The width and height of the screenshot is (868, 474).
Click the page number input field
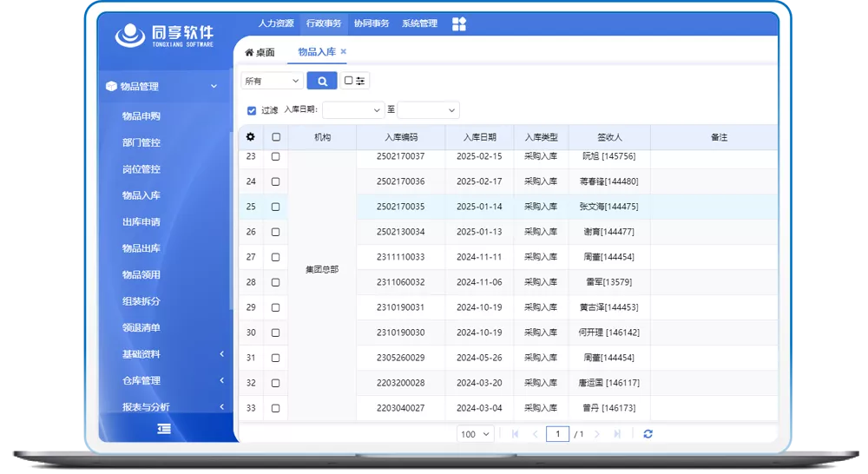(x=557, y=434)
